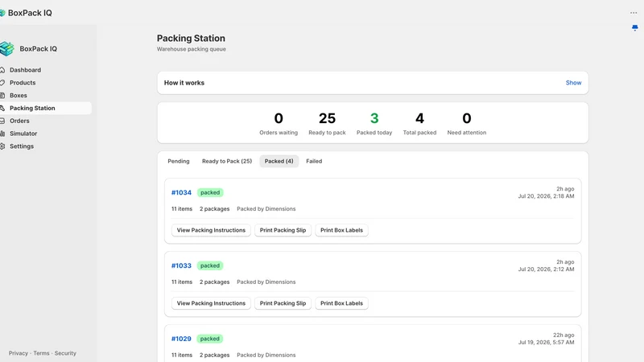Click the BoxPack IQ sidebar logo
Viewport: 644px width, 362px height.
(7, 49)
